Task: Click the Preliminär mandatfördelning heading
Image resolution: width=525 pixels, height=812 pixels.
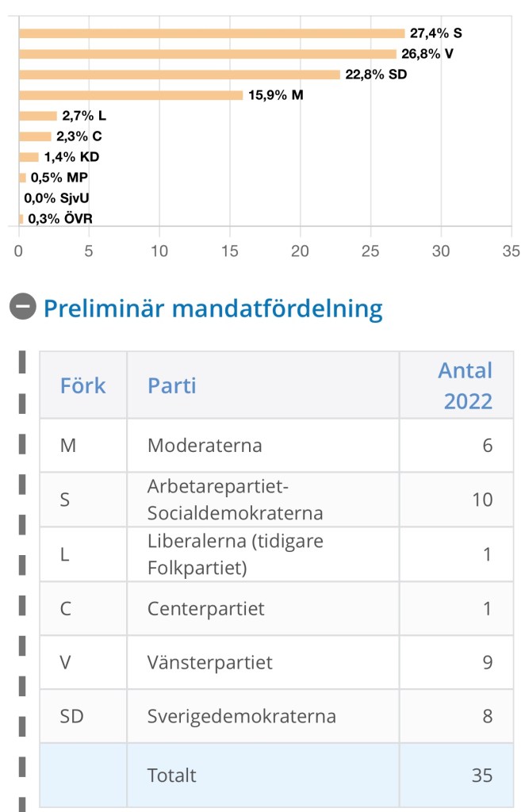Action: click(213, 308)
